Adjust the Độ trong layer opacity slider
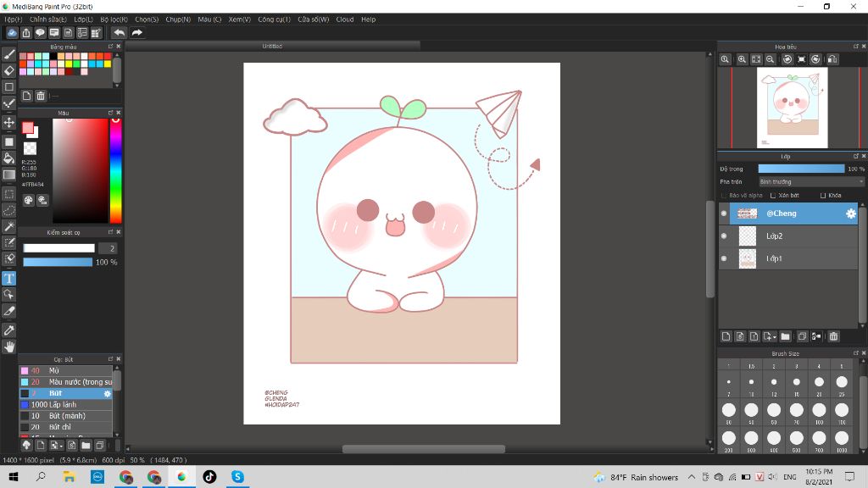The height and width of the screenshot is (488, 868). click(x=801, y=169)
